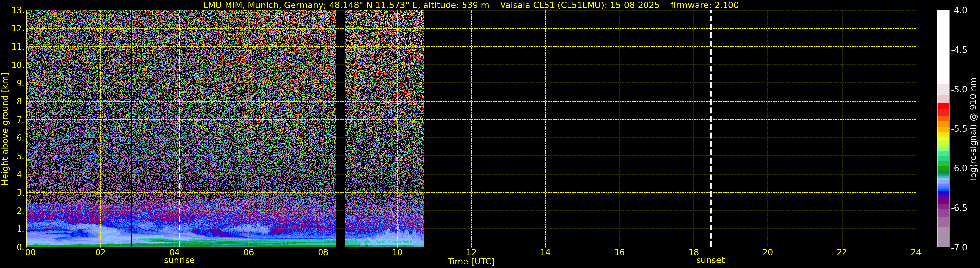Click the white top section of the colorbar

coord(944,47)
